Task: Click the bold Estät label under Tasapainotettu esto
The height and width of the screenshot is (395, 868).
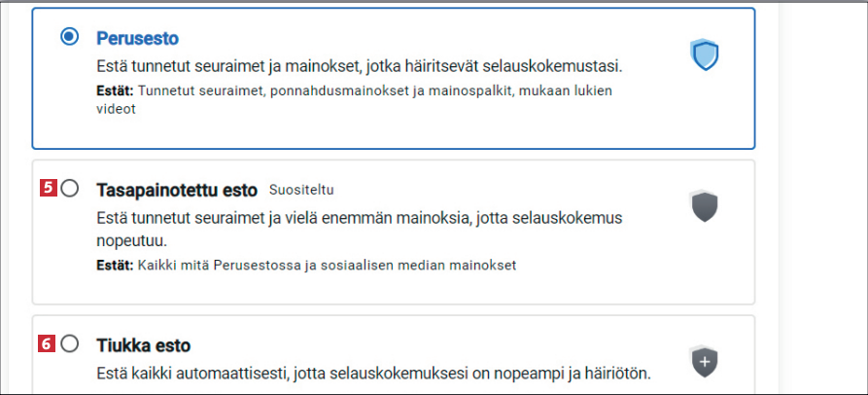Action: click(116, 265)
